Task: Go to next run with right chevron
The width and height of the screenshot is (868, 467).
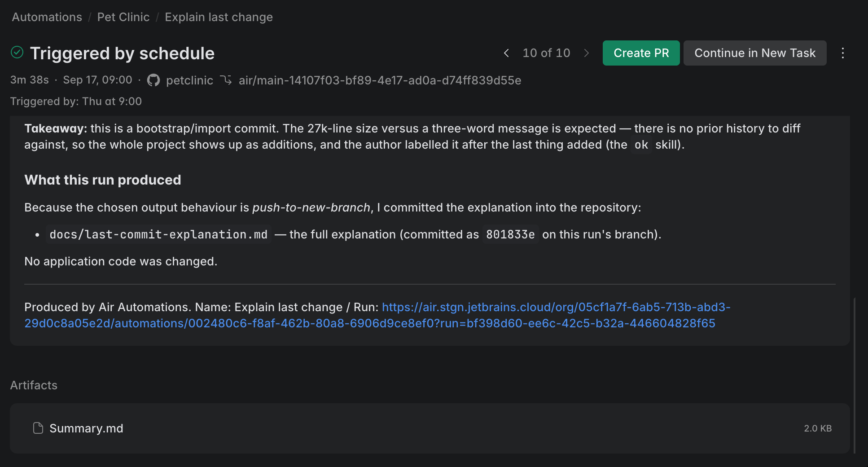Action: pyautogui.click(x=586, y=53)
